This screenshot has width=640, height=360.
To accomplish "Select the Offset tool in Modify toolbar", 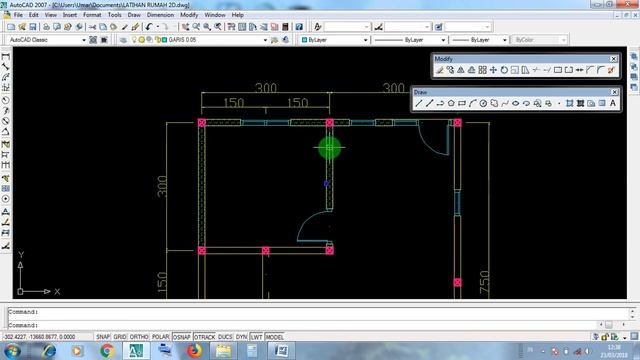I will [x=471, y=70].
